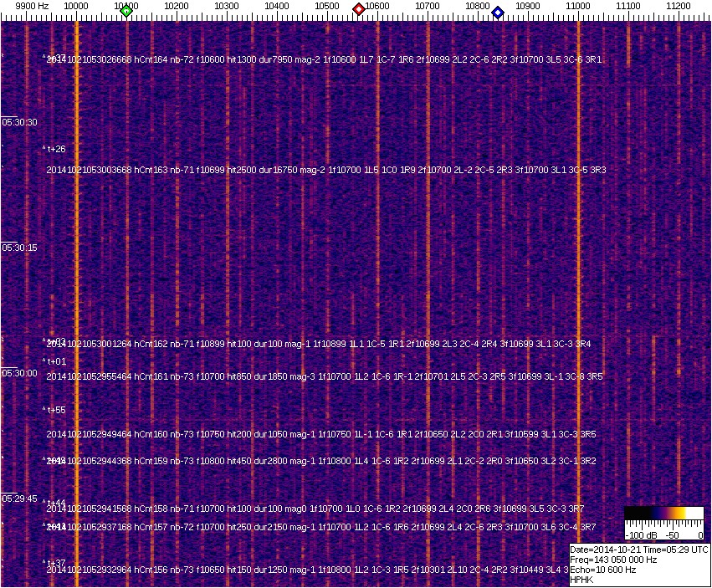Click the t+01 event marker

[54, 361]
